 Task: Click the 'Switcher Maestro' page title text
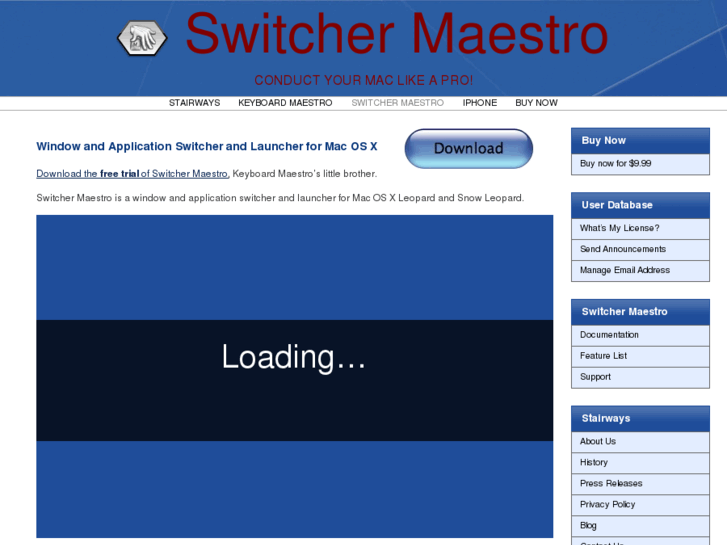397,34
